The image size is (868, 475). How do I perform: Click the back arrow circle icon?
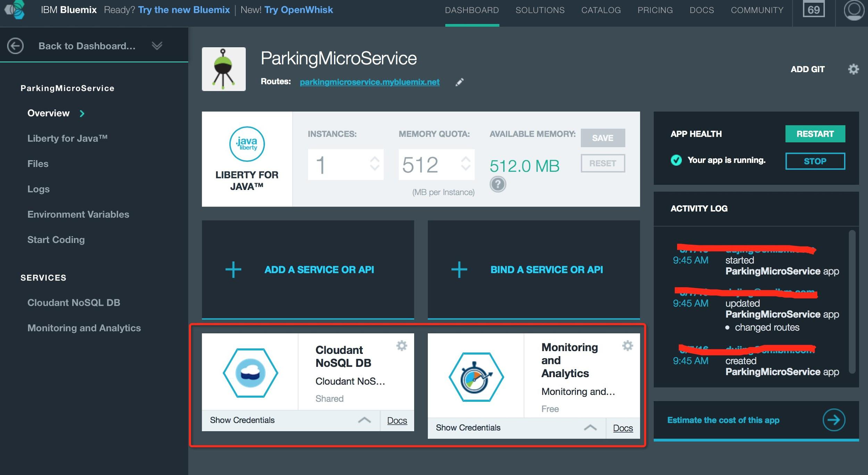click(15, 46)
